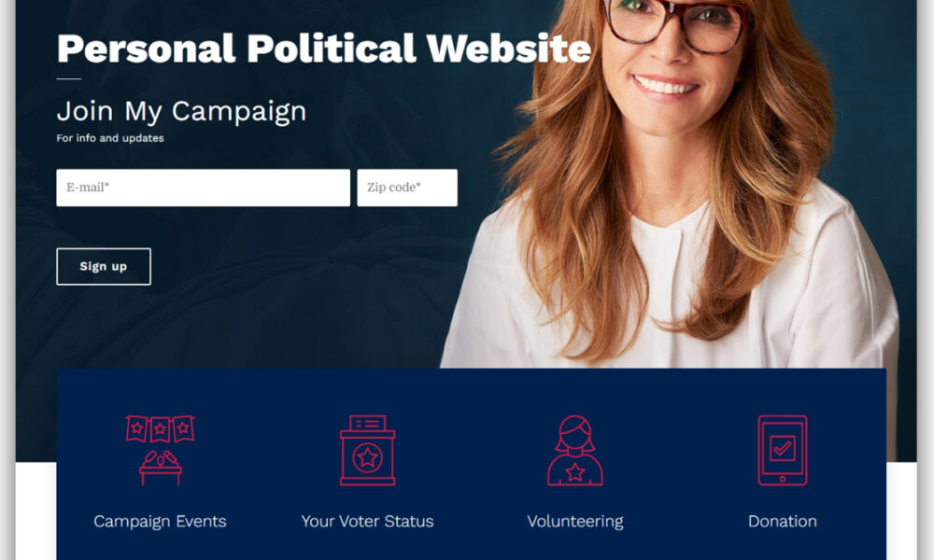Click into the Zip code field
The width and height of the screenshot is (934, 560).
coord(407,188)
